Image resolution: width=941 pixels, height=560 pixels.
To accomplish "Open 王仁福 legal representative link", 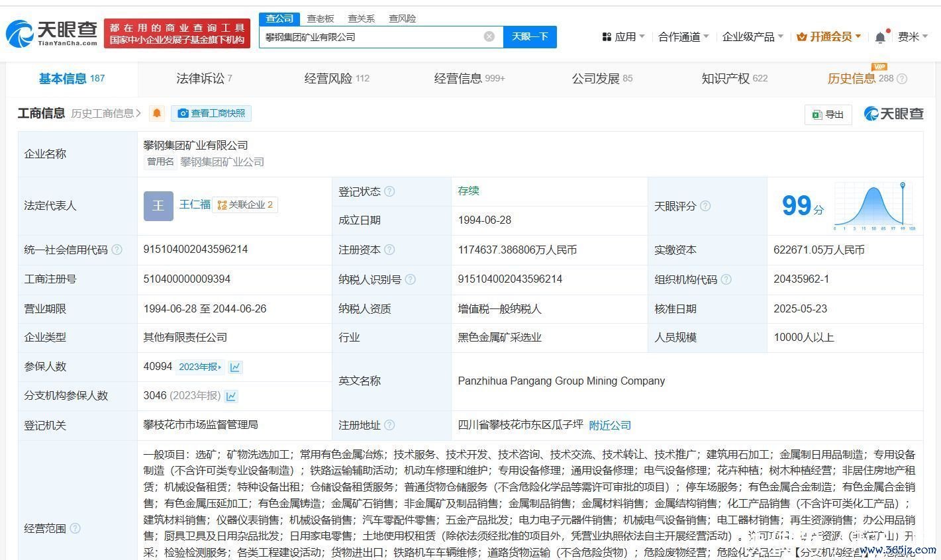I will click(195, 205).
